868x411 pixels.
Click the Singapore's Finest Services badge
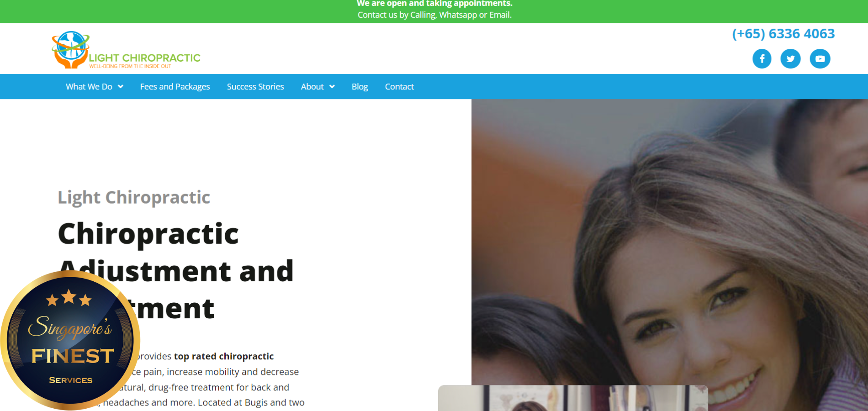tap(70, 340)
